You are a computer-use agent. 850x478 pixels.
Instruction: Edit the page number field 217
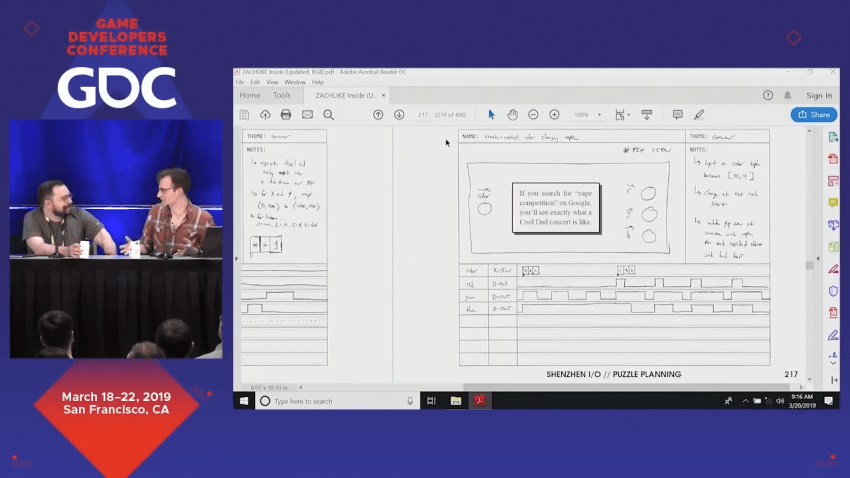(423, 115)
